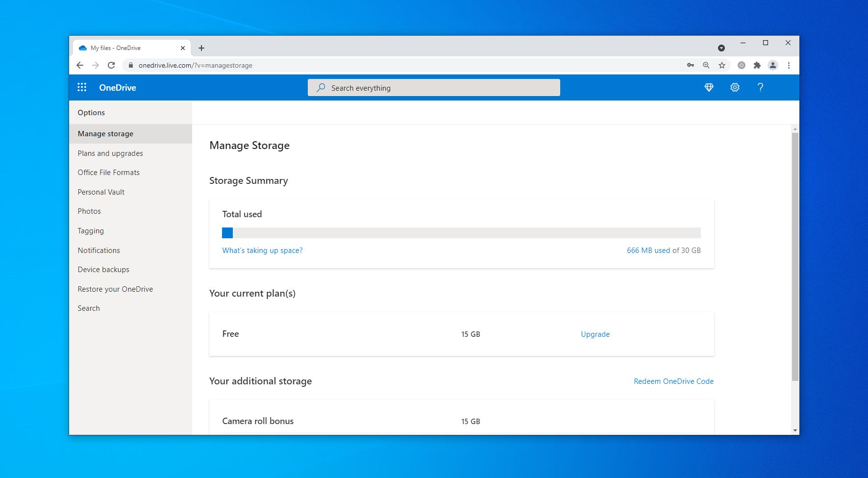The width and height of the screenshot is (868, 478).
Task: Reload the page with refresh icon
Action: [111, 65]
